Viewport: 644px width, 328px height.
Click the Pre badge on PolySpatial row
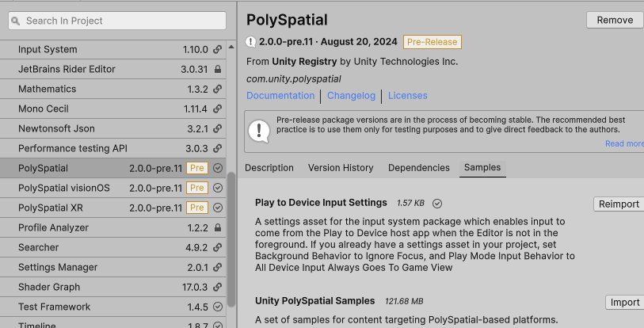[197, 168]
